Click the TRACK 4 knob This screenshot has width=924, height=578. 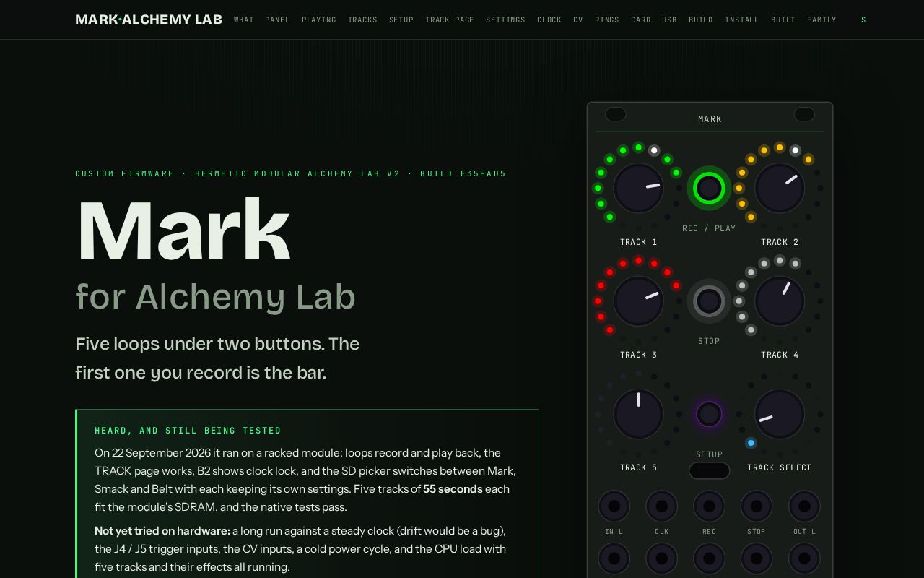(780, 301)
